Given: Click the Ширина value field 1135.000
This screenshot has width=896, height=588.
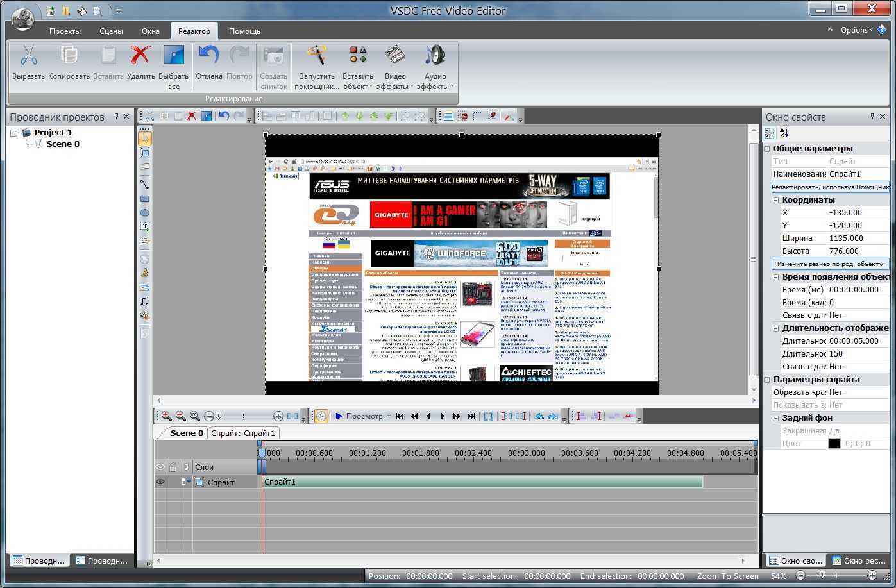Looking at the screenshot, I should coord(858,238).
